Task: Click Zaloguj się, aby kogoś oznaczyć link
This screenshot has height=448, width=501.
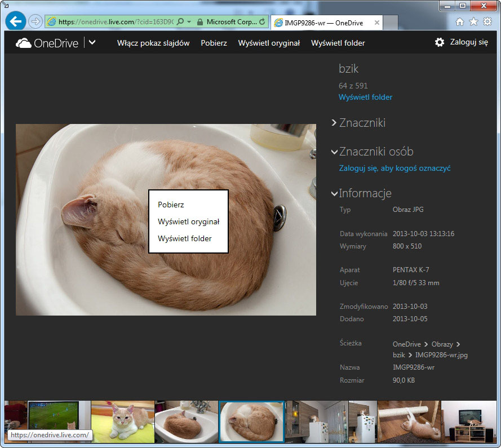Action: point(394,168)
